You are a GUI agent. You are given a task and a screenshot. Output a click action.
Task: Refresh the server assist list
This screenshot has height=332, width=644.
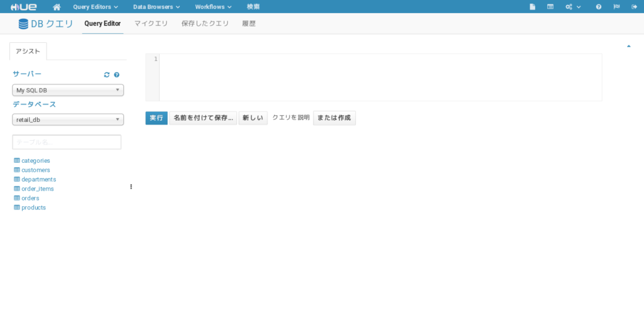107,75
